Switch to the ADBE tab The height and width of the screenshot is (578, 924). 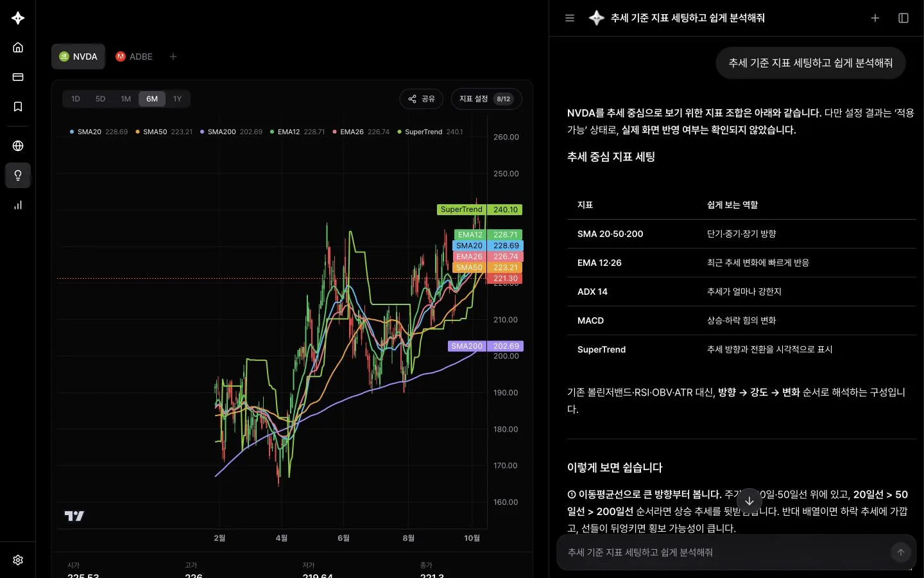pyautogui.click(x=134, y=57)
